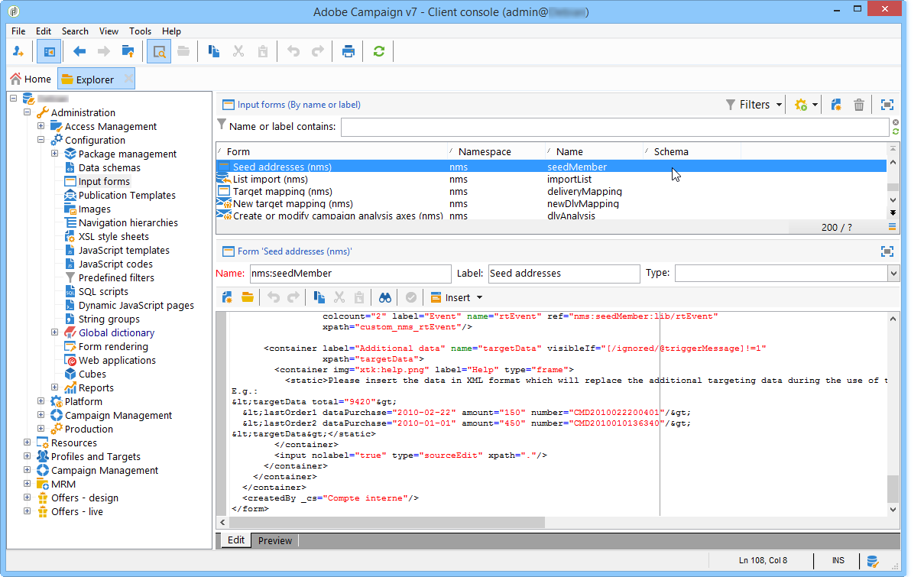Click the binoculars Find icon in form editor

pyautogui.click(x=385, y=297)
